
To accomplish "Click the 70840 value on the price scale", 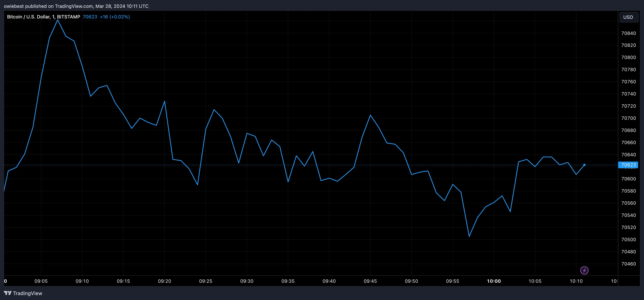I will [629, 33].
